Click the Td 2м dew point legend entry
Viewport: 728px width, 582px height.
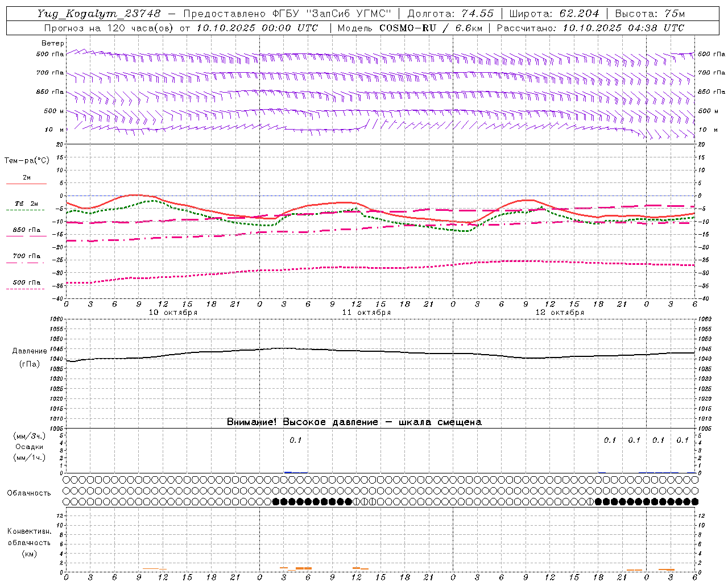tap(26, 203)
